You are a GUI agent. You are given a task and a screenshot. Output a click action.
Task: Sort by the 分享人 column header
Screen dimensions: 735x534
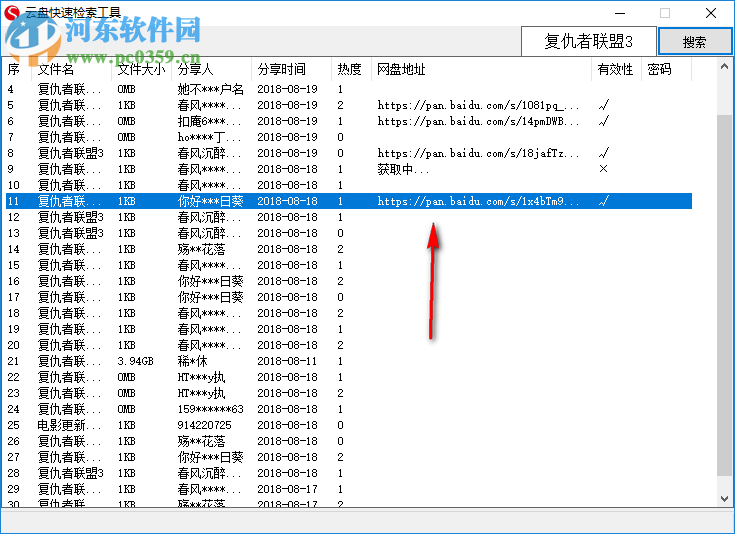[211, 69]
